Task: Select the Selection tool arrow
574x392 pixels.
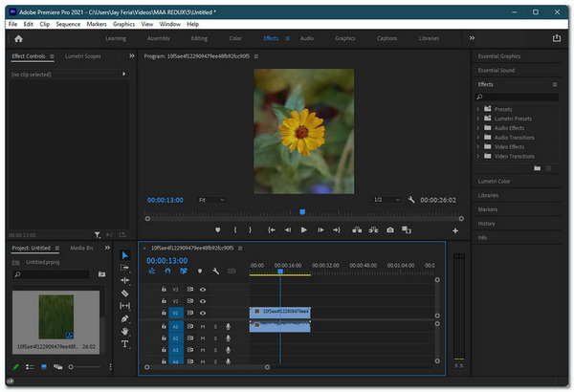Action: click(x=124, y=255)
